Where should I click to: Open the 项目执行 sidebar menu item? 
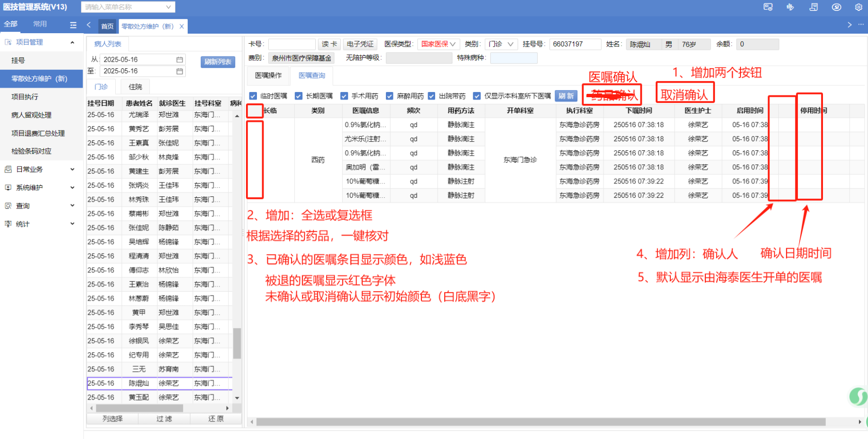tap(41, 97)
